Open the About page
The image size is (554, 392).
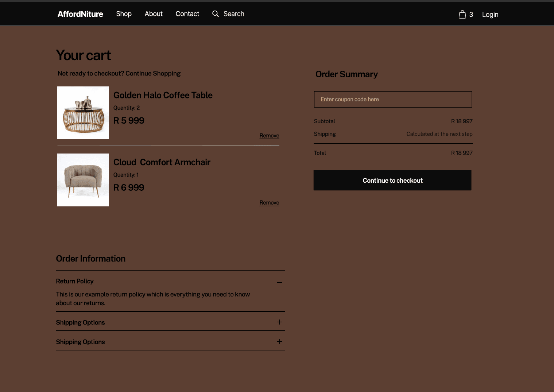point(154,14)
